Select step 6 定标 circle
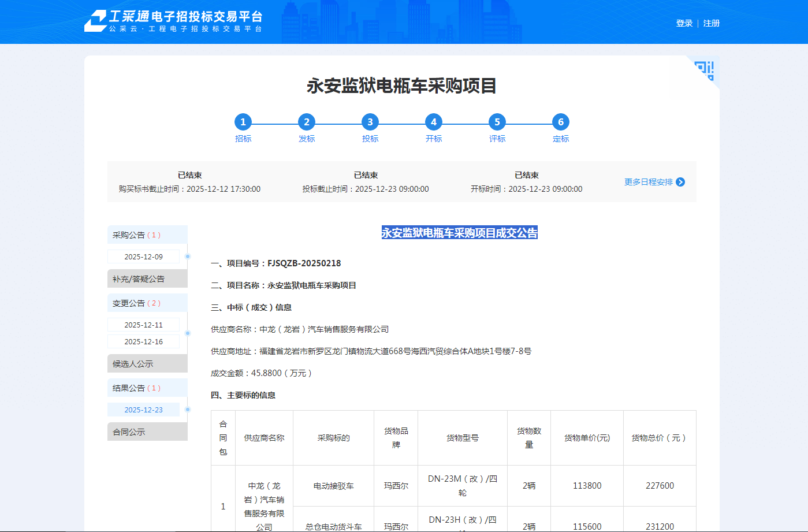Screen dimensions: 808x532 click(561, 122)
